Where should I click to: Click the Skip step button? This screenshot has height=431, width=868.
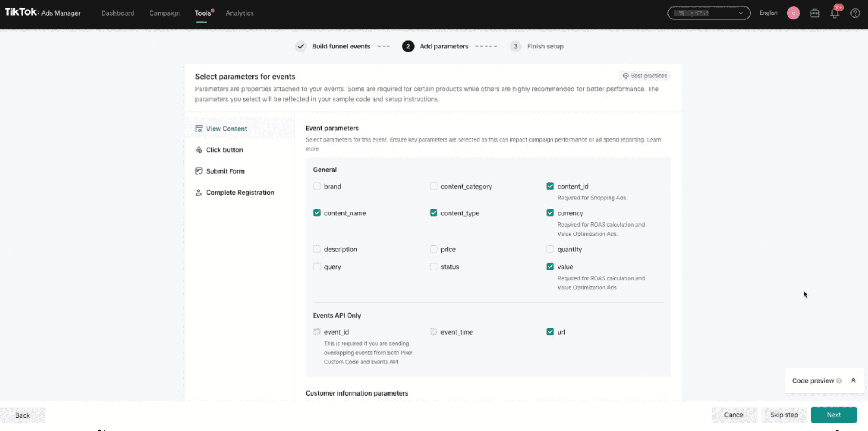(x=784, y=415)
